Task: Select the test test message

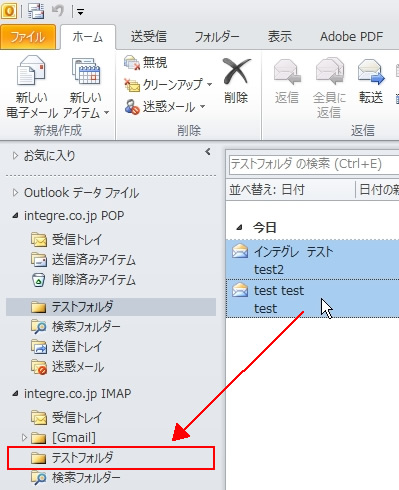Action: (x=312, y=299)
